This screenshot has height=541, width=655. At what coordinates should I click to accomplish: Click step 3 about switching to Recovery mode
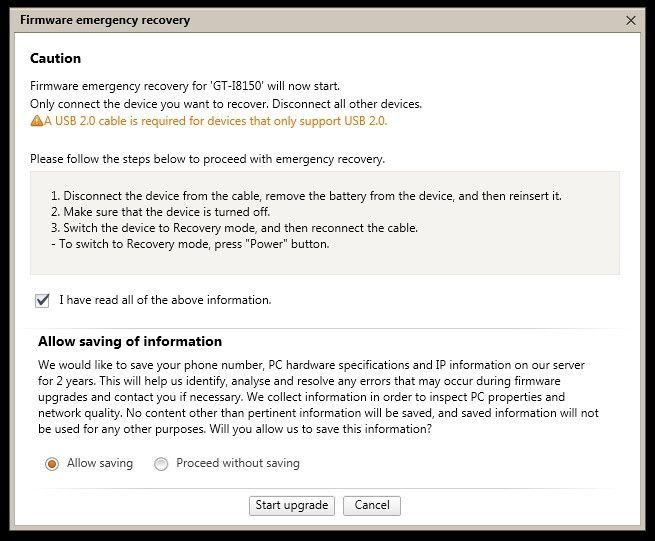click(x=234, y=228)
